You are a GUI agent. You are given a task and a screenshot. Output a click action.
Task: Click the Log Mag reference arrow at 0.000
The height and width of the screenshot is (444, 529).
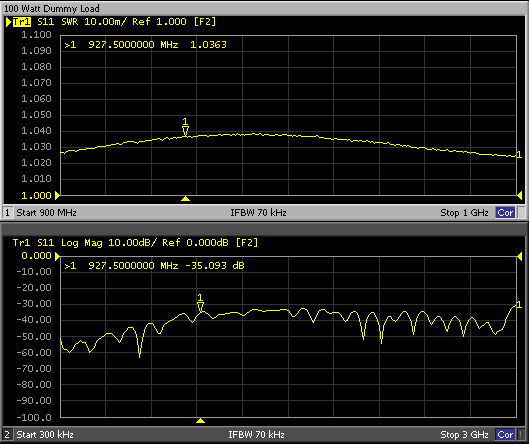tap(57, 256)
